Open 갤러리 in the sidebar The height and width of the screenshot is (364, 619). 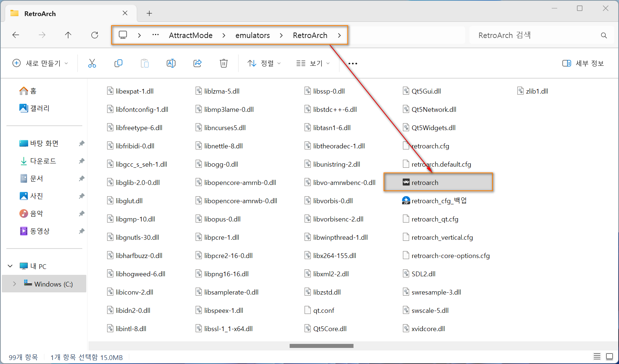click(x=34, y=108)
